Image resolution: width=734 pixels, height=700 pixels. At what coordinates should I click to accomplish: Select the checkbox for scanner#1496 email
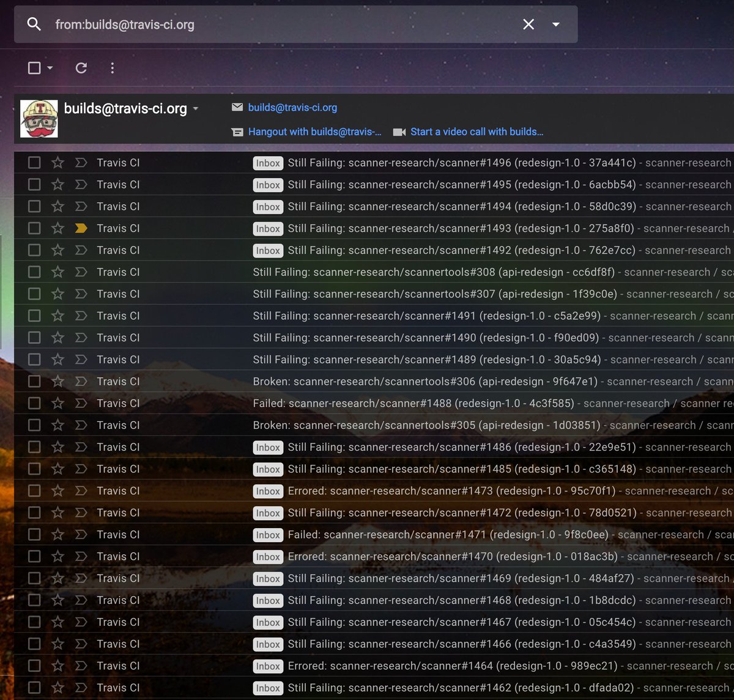[34, 162]
